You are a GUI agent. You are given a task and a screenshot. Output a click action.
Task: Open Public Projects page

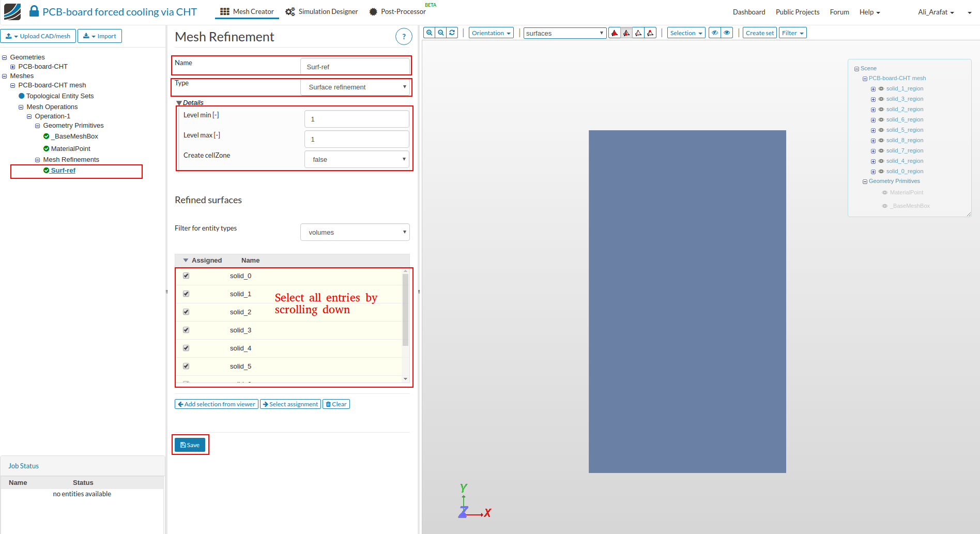tap(798, 12)
